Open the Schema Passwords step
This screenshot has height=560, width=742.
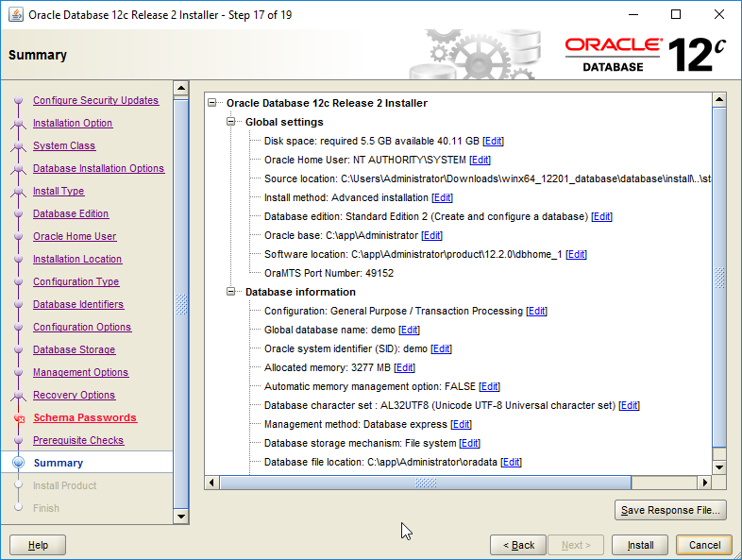[x=85, y=418]
